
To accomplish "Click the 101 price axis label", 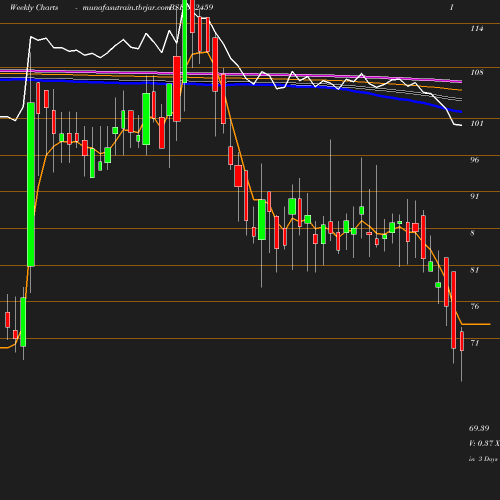I will tap(477, 123).
